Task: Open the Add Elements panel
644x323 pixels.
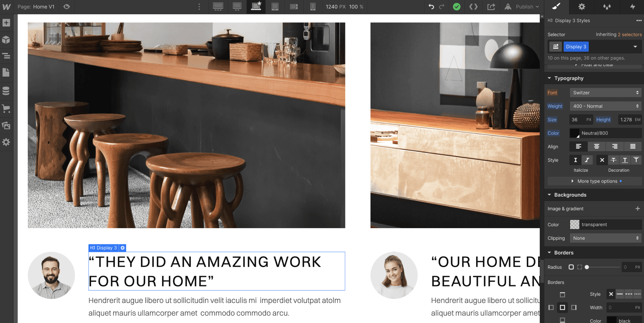Action: [x=6, y=23]
